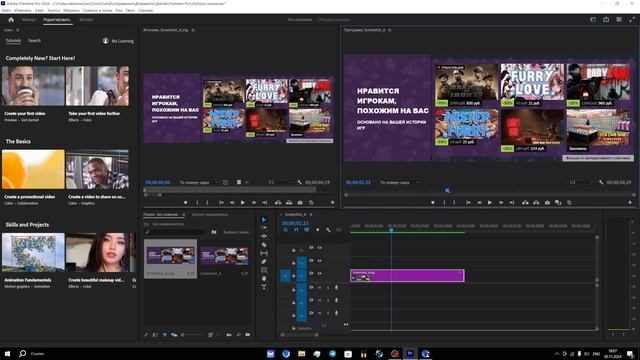This screenshot has height=360, width=640.
Task: Select the Razor tool
Action: [x=264, y=245]
